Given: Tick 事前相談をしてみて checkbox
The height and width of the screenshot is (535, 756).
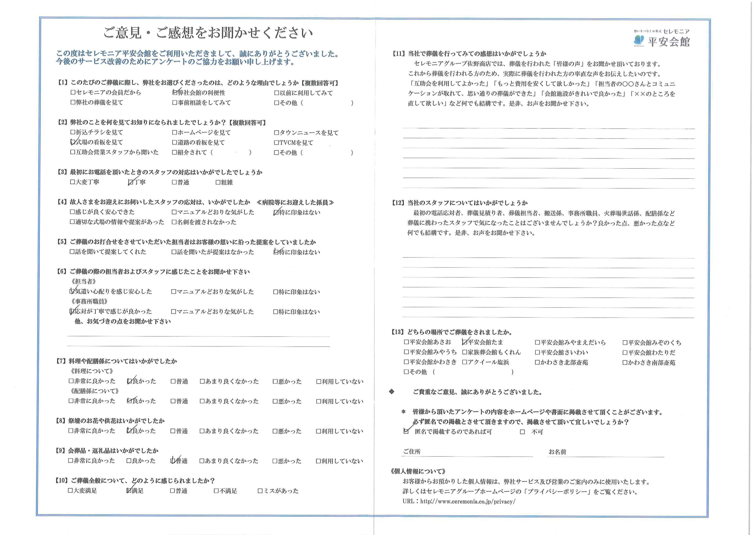Looking at the screenshot, I should click(175, 103).
